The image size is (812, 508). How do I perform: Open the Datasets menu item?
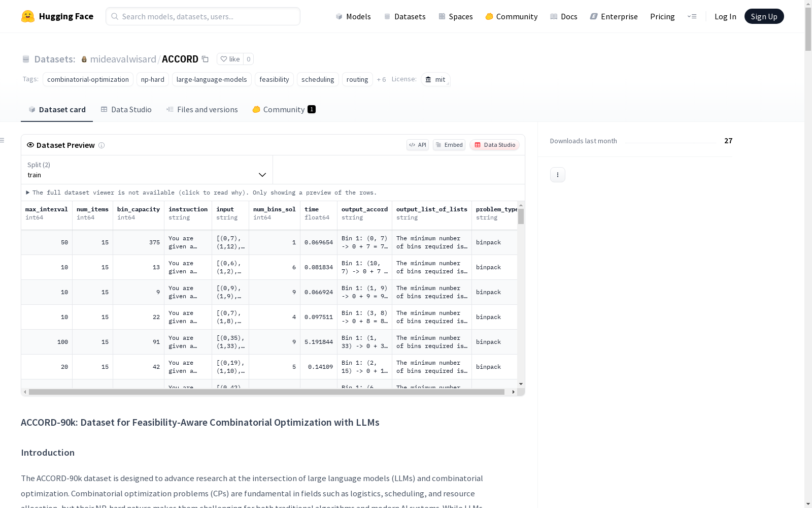pyautogui.click(x=404, y=16)
